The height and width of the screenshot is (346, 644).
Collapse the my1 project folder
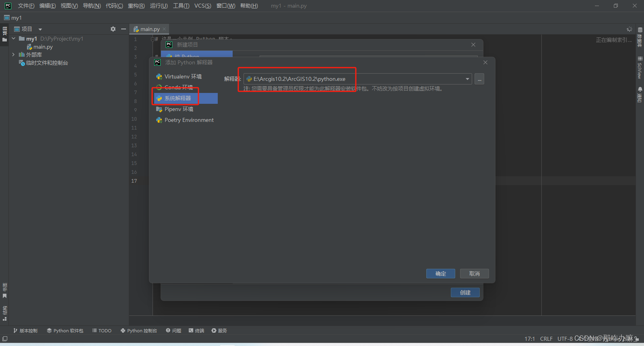14,39
